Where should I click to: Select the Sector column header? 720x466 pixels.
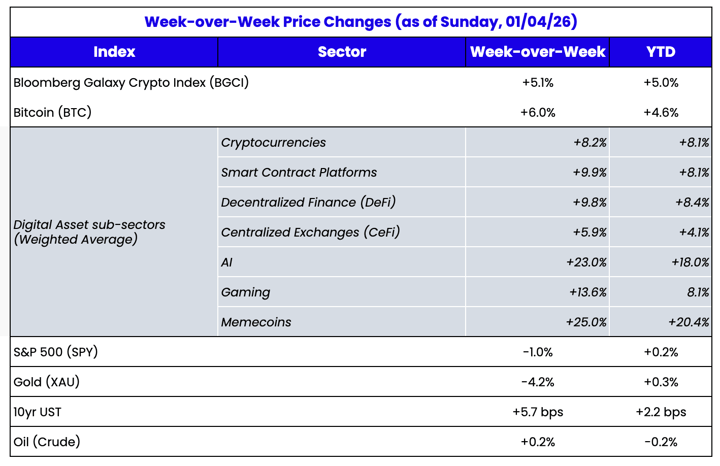342,52
